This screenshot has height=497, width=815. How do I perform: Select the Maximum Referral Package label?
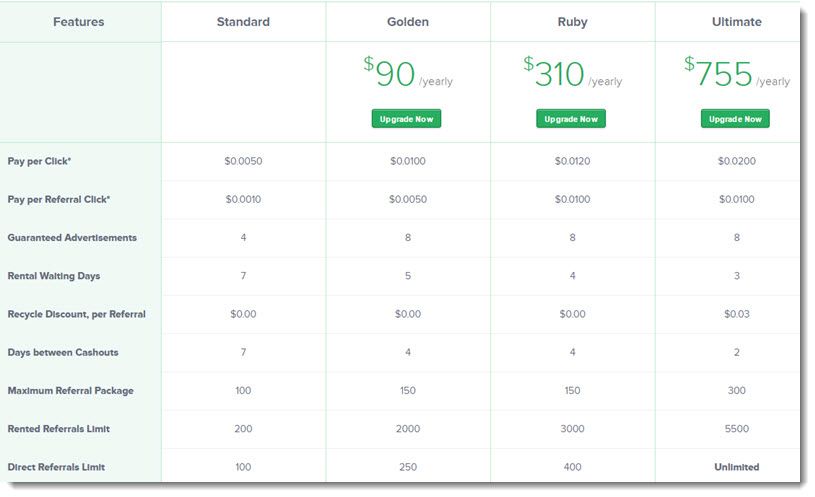[x=70, y=390]
